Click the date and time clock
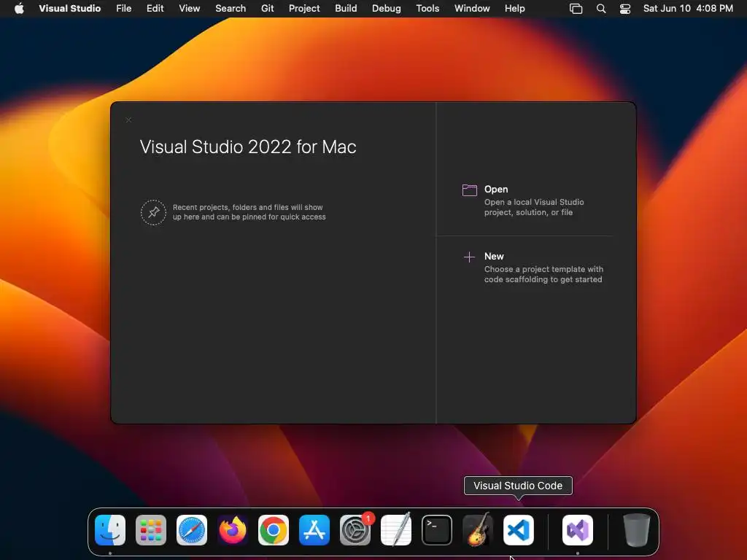 688,8
